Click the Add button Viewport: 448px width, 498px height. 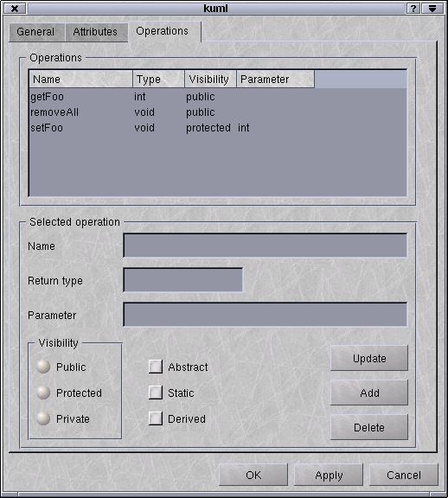pos(369,393)
